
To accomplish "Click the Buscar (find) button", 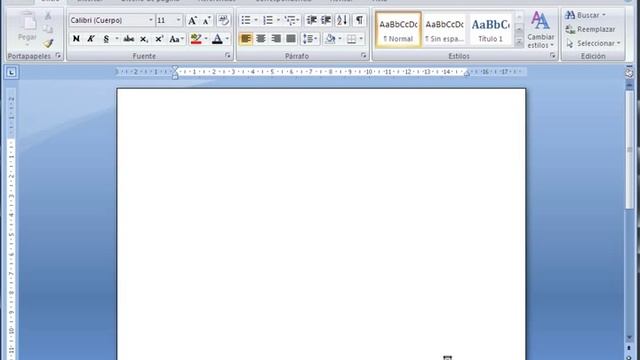I will coord(582,16).
